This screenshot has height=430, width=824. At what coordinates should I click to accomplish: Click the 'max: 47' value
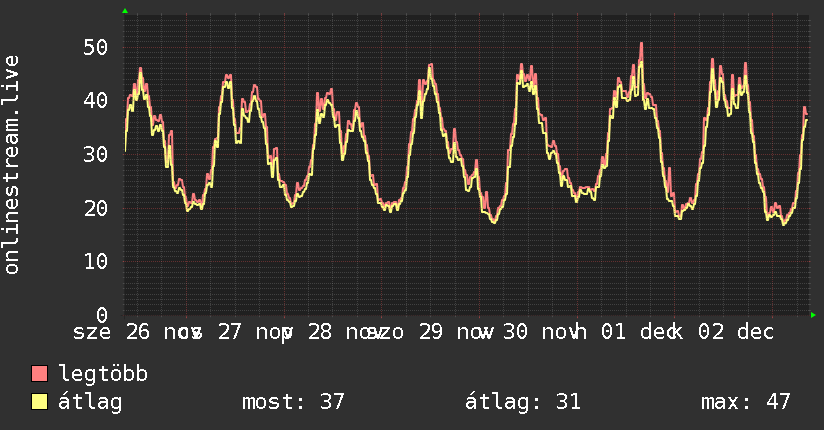pyautogui.click(x=745, y=402)
